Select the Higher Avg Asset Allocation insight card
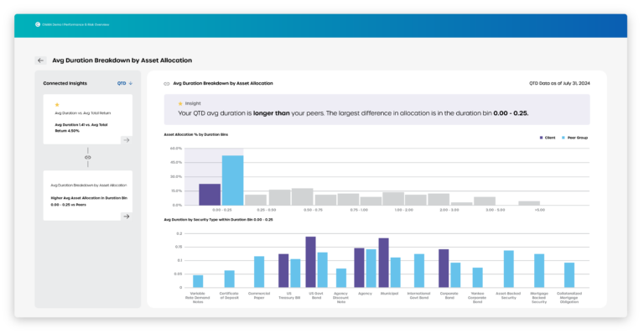Viewport: 644px width, 334px height. [88, 196]
